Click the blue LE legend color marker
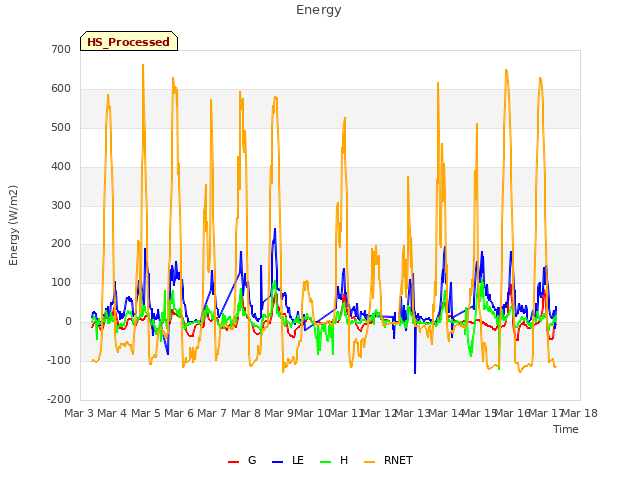 pyautogui.click(x=277, y=462)
